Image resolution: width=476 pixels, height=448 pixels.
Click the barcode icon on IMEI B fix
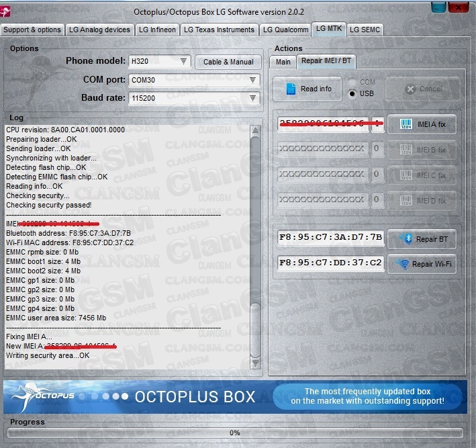pos(406,150)
